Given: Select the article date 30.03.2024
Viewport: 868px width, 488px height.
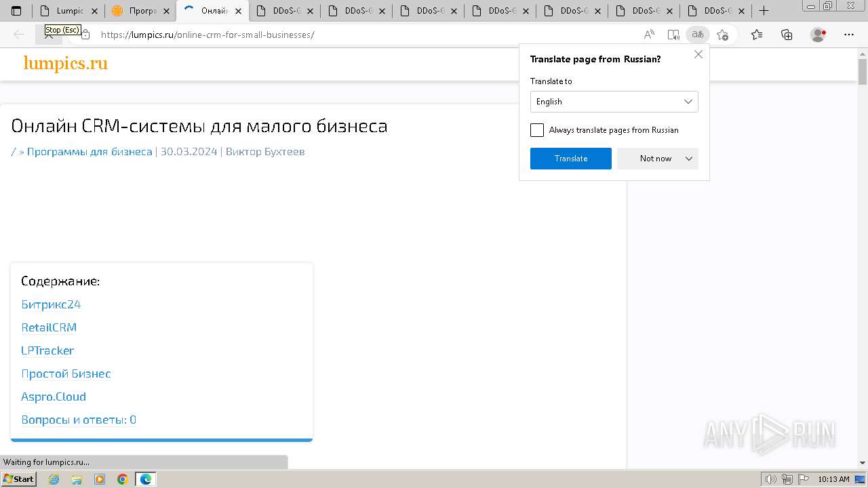Looking at the screenshot, I should pyautogui.click(x=189, y=152).
